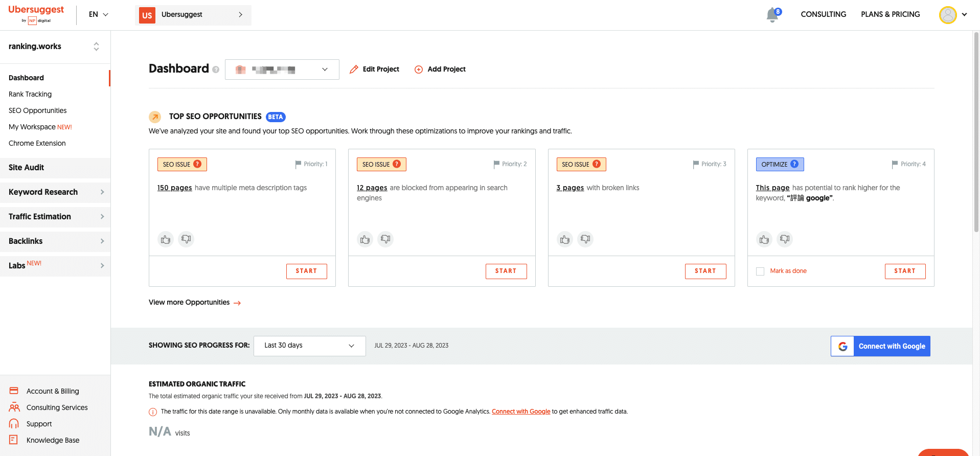Start fixing the broken links issue
The image size is (980, 456).
705,271
